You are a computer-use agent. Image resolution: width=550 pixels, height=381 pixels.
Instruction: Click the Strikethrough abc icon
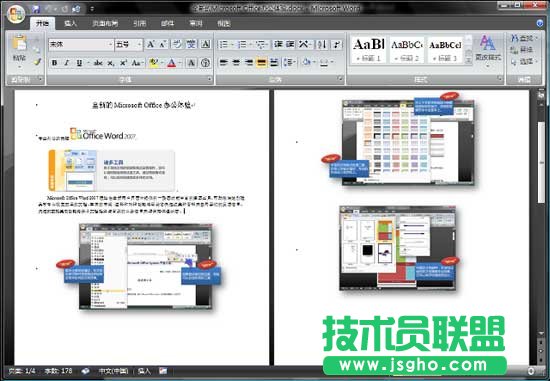98,63
